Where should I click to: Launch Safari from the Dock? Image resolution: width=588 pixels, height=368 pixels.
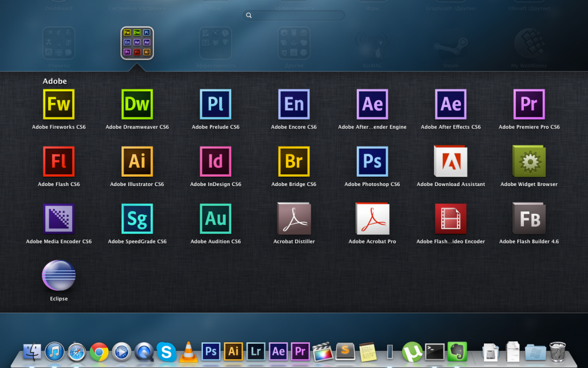pyautogui.click(x=76, y=352)
